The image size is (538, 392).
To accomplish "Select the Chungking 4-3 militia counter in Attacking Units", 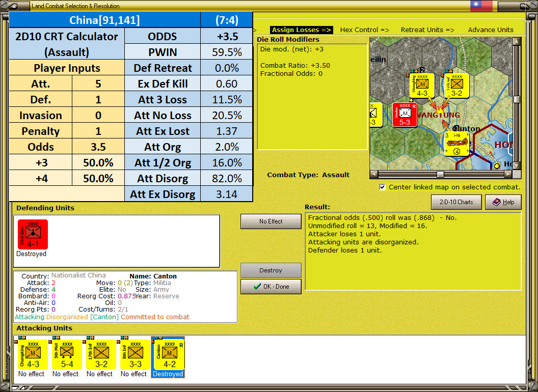I will [x=33, y=355].
